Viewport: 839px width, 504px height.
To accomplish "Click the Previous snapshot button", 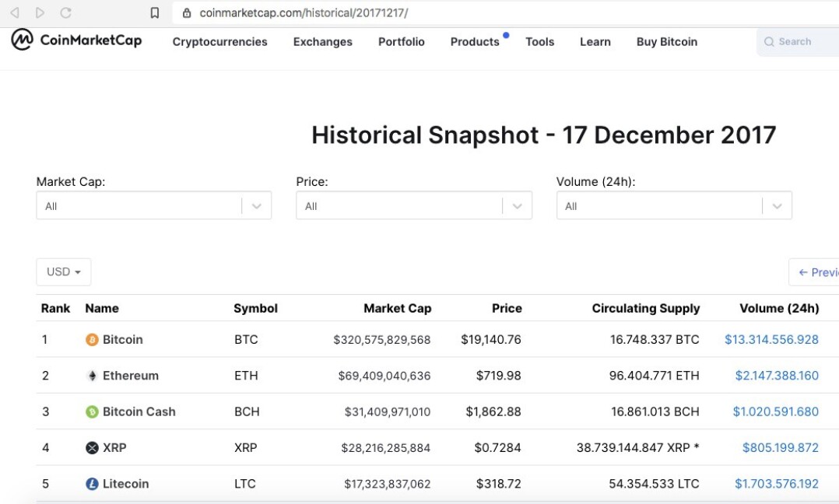I will pyautogui.click(x=814, y=272).
